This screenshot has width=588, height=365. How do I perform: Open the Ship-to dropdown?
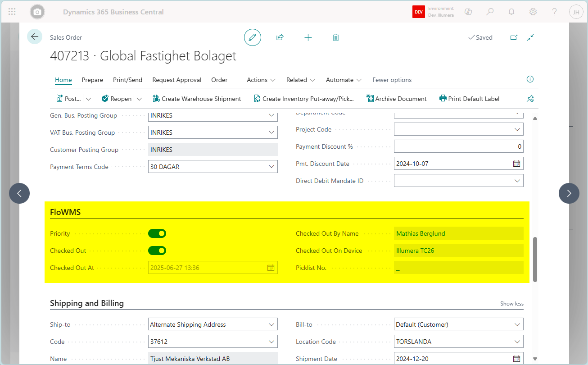[271, 324]
